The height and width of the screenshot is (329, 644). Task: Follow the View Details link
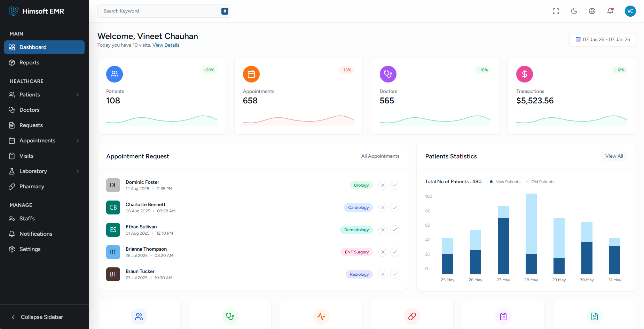point(166,45)
